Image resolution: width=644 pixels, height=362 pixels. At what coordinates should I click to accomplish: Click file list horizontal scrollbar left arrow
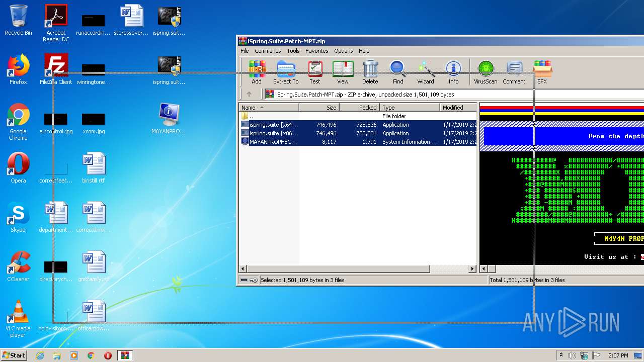tap(243, 269)
